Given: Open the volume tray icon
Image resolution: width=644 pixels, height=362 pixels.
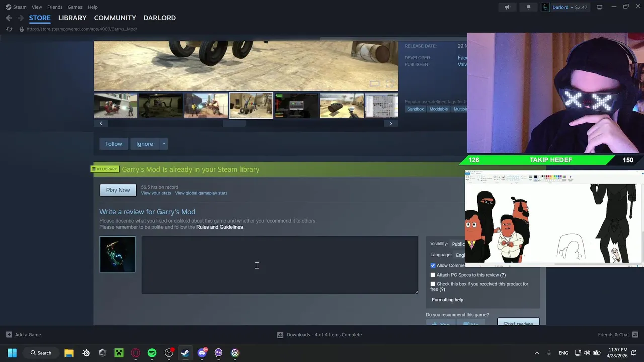Looking at the screenshot, I should pos(587,353).
